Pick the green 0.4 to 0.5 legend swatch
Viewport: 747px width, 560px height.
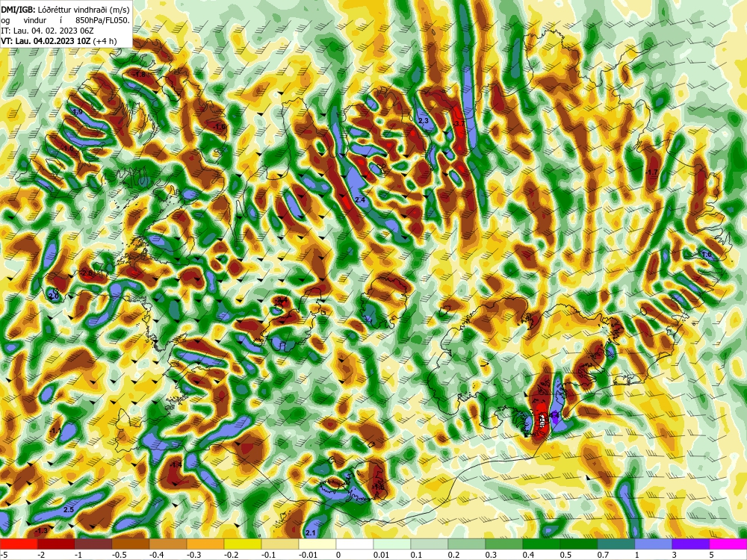tap(542, 544)
